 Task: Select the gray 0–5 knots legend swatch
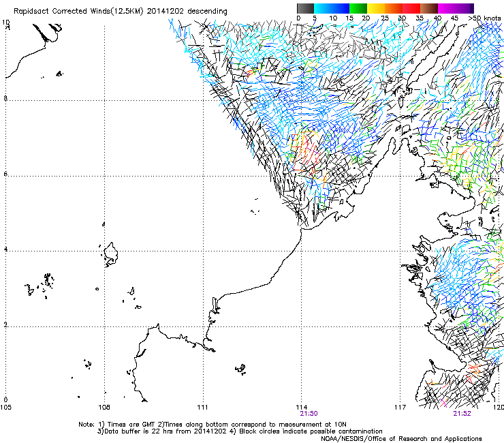coord(305,8)
